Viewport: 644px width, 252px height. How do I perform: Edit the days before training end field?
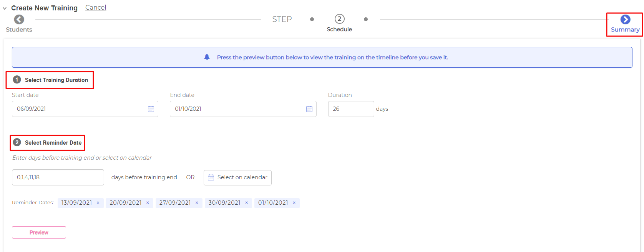pyautogui.click(x=58, y=177)
